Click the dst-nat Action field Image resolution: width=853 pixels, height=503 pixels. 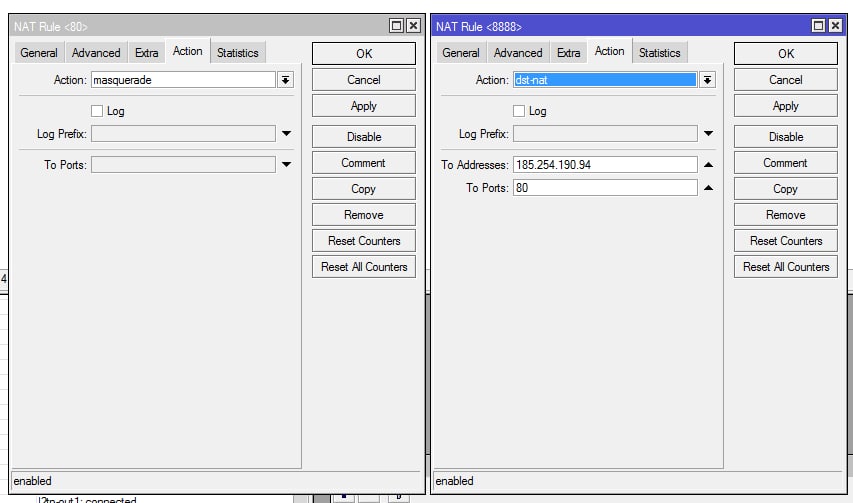[x=605, y=80]
